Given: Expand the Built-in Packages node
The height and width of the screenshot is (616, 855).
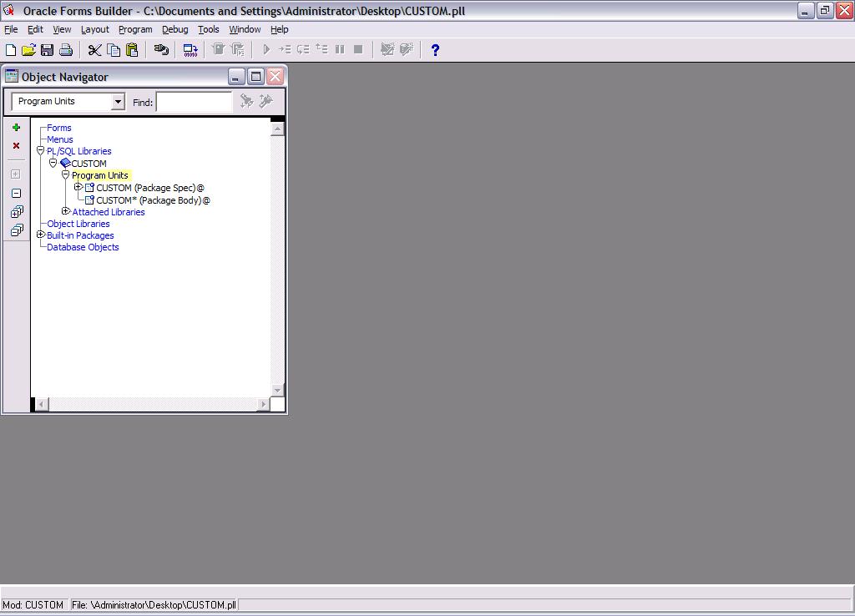Looking at the screenshot, I should point(40,235).
